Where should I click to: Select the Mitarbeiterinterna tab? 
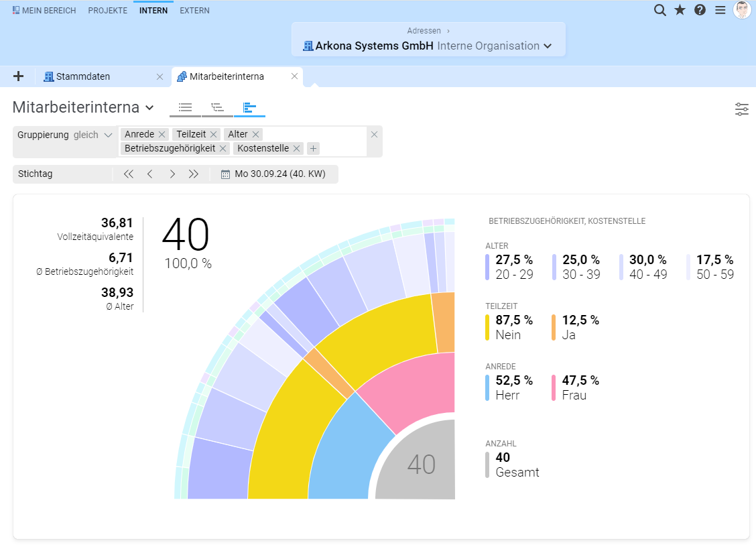[227, 76]
